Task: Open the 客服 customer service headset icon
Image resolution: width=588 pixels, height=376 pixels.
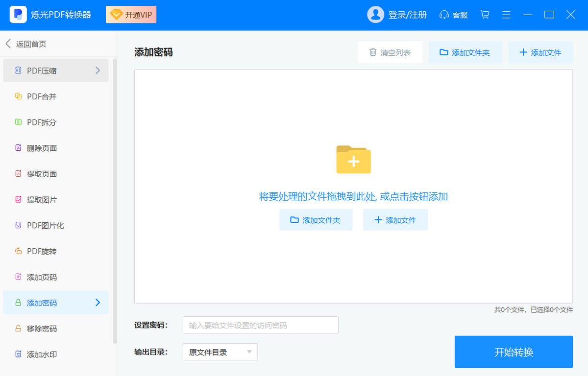Action: pyautogui.click(x=444, y=15)
